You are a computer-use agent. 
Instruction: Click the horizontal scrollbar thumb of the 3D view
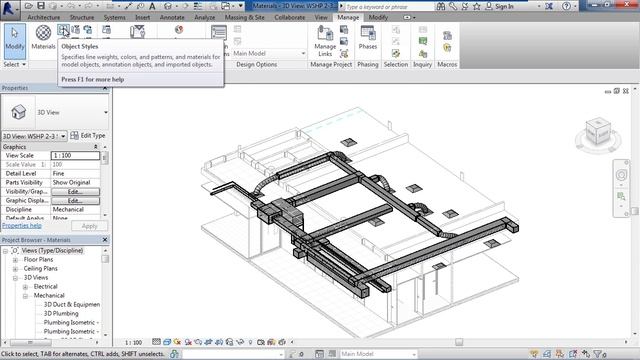tap(459, 342)
